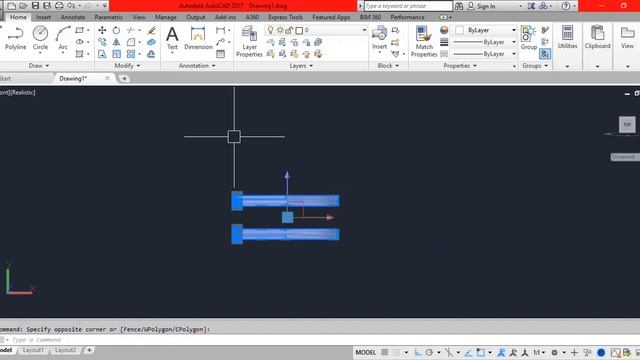
Task: Expand the Properties panel
Action: (460, 66)
